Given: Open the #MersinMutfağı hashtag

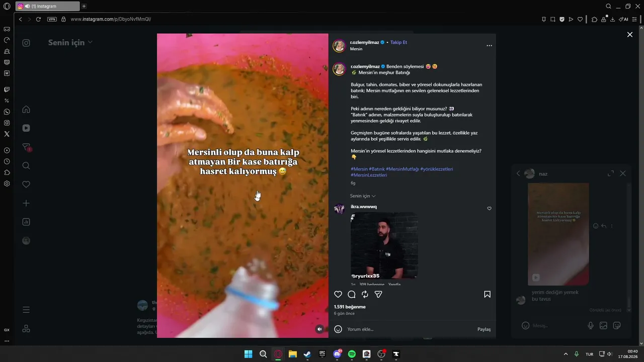Looking at the screenshot, I should [403, 169].
